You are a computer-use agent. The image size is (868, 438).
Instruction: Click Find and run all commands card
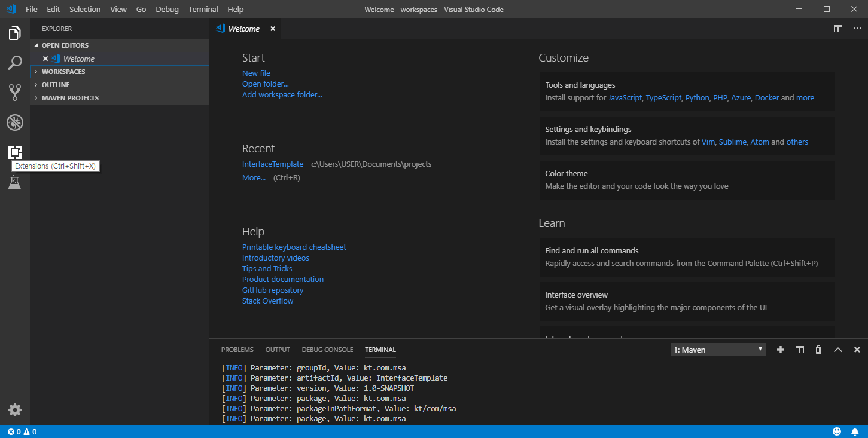click(687, 257)
